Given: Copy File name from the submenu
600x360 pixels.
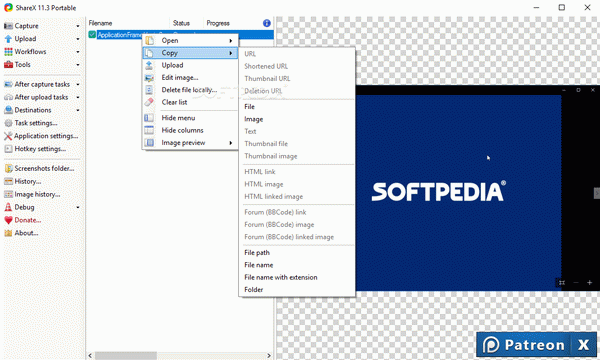Looking at the screenshot, I should (x=297, y=265).
